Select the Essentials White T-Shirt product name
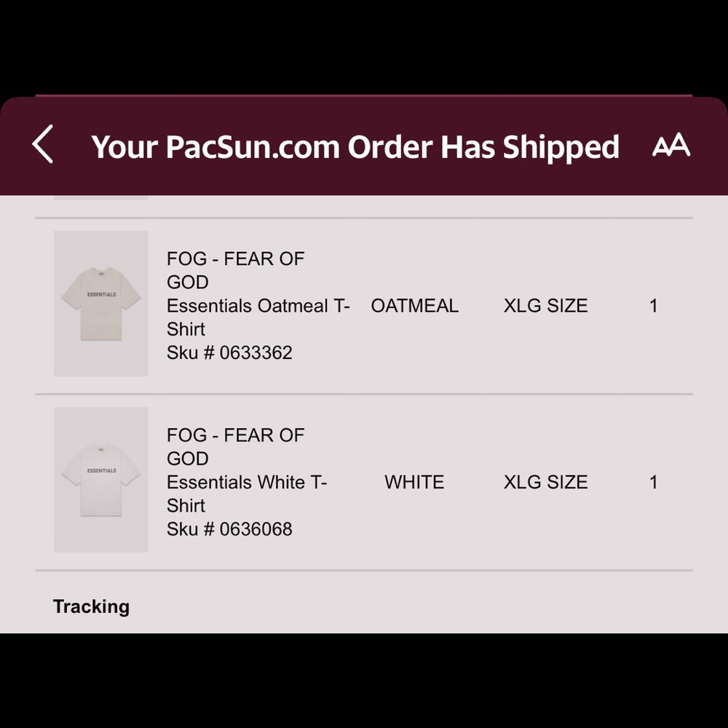Screen dimensions: 728x728 pyautogui.click(x=247, y=494)
